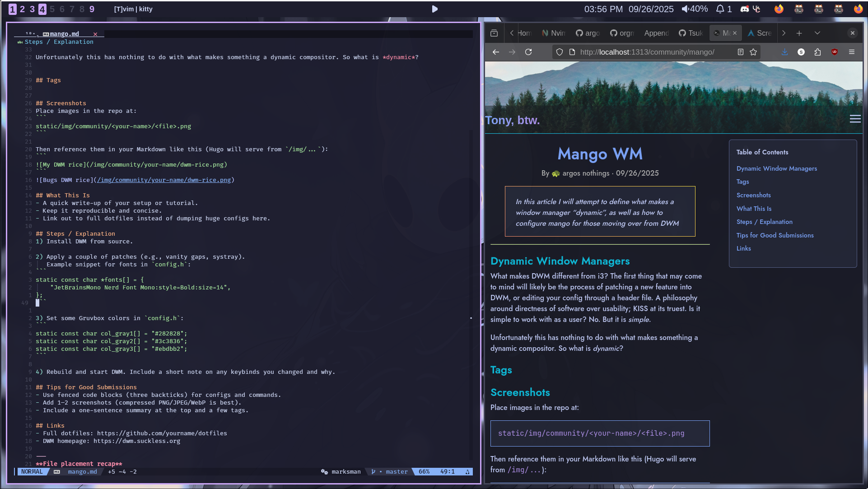Open Steps / Explanation in Table of Contents

tap(764, 222)
